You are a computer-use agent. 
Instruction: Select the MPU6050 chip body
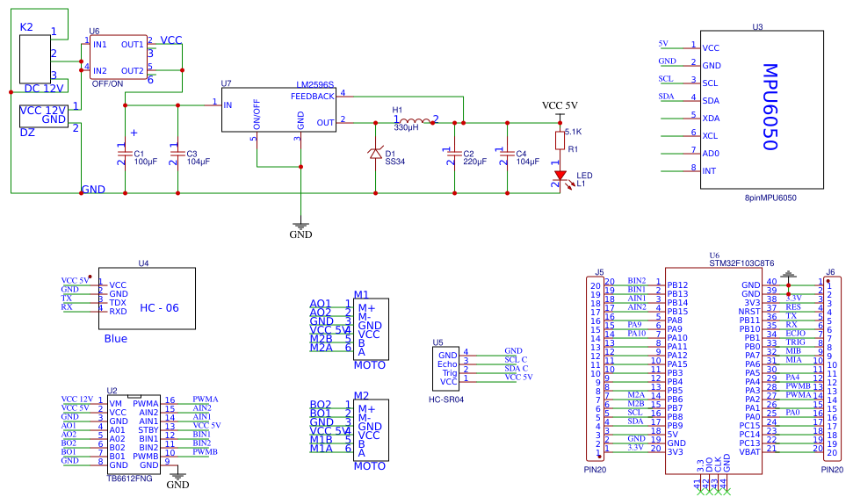tap(762, 110)
